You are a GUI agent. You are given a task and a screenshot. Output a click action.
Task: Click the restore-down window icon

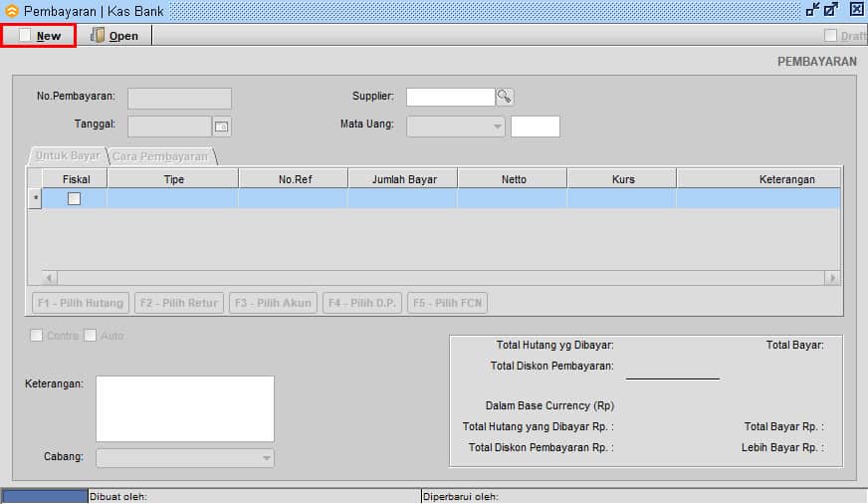[812, 10]
